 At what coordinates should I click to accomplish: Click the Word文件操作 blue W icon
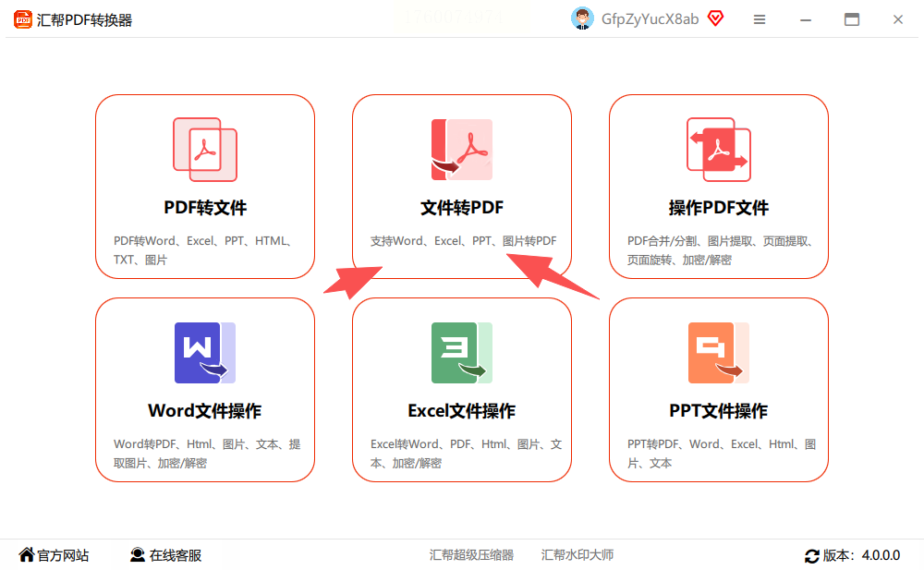click(x=205, y=353)
